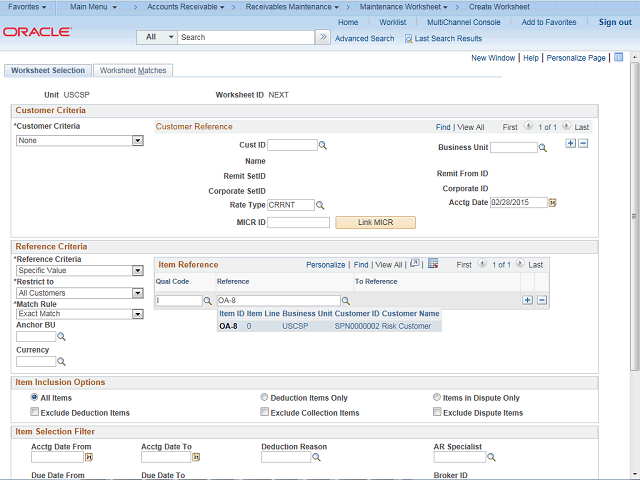
Task: Check the Exclude Dispute Items box
Action: click(x=438, y=412)
